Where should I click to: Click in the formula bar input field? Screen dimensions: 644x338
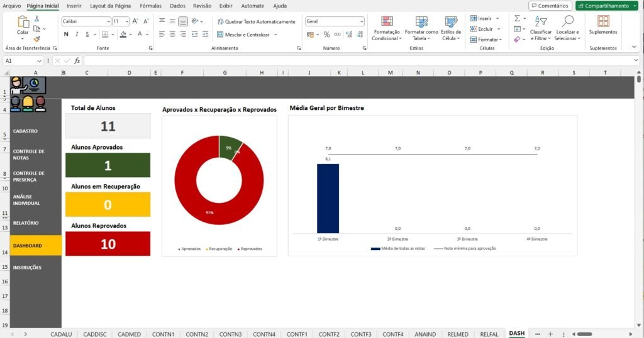[357, 61]
